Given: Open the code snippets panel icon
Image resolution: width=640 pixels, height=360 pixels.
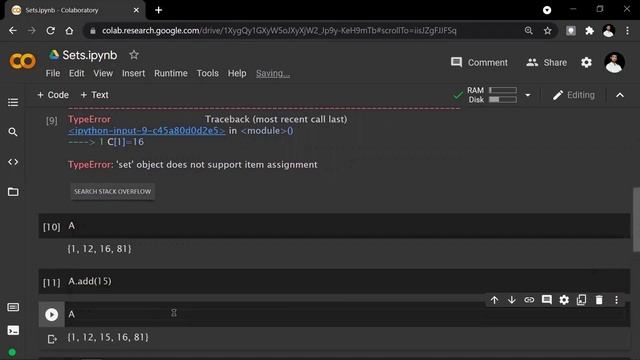Looking at the screenshot, I should (13, 162).
